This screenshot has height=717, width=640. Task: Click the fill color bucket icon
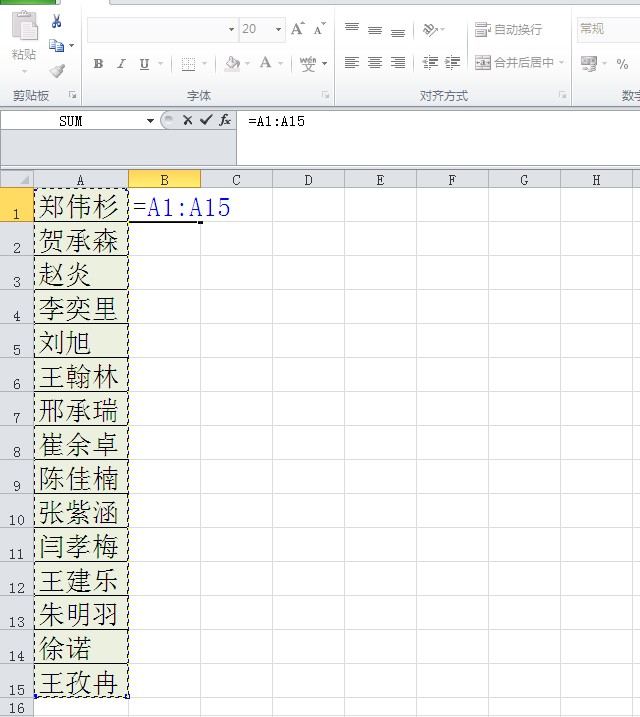click(233, 63)
